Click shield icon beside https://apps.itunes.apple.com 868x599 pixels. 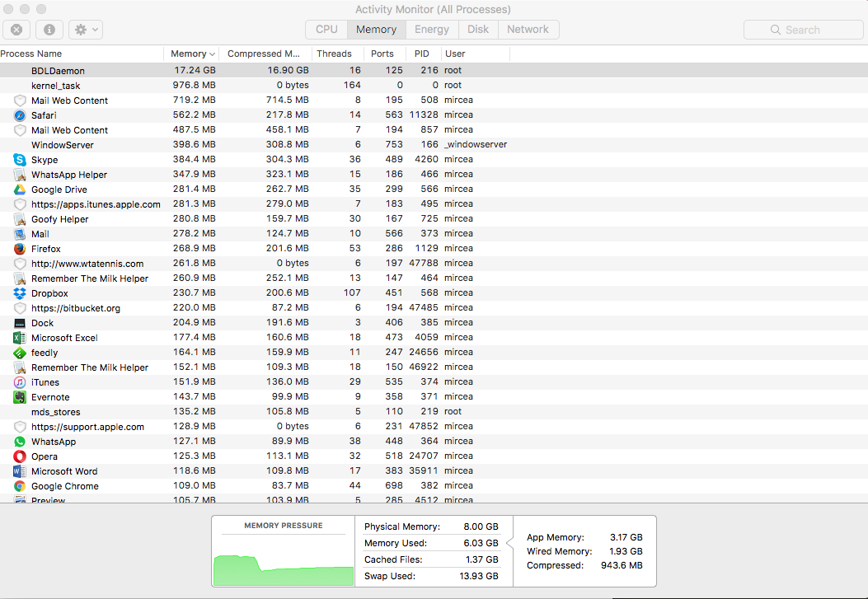click(20, 204)
